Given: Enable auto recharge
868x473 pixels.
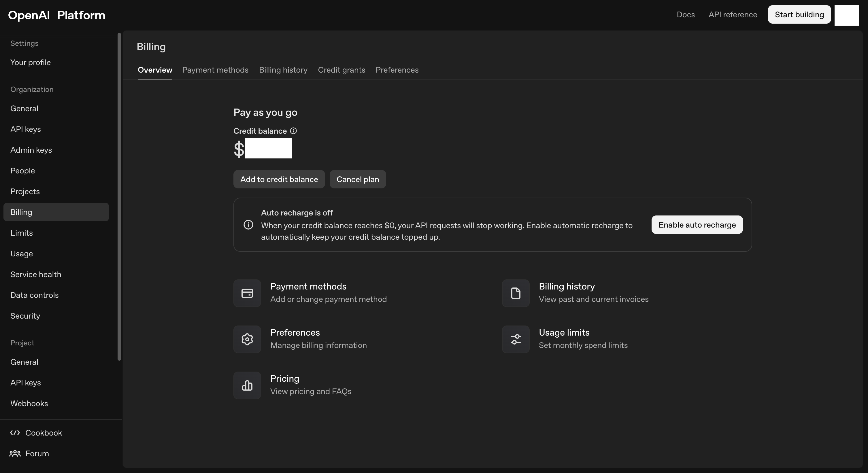Looking at the screenshot, I should [x=697, y=225].
